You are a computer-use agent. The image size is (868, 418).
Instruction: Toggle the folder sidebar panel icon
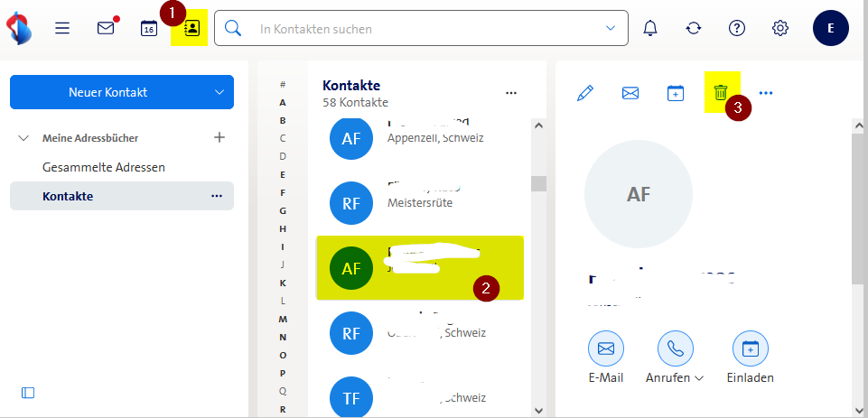(x=28, y=393)
